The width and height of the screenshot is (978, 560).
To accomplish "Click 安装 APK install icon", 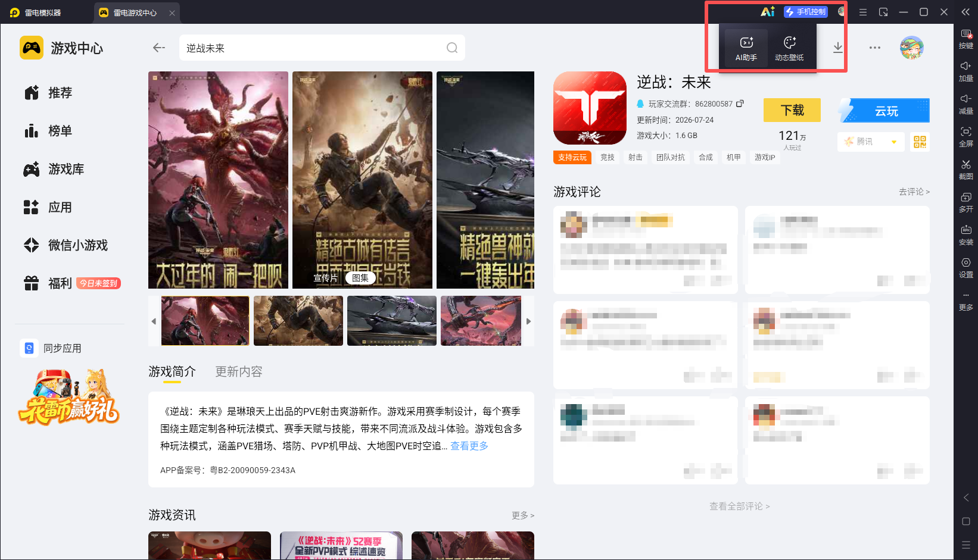I will pyautogui.click(x=965, y=235).
